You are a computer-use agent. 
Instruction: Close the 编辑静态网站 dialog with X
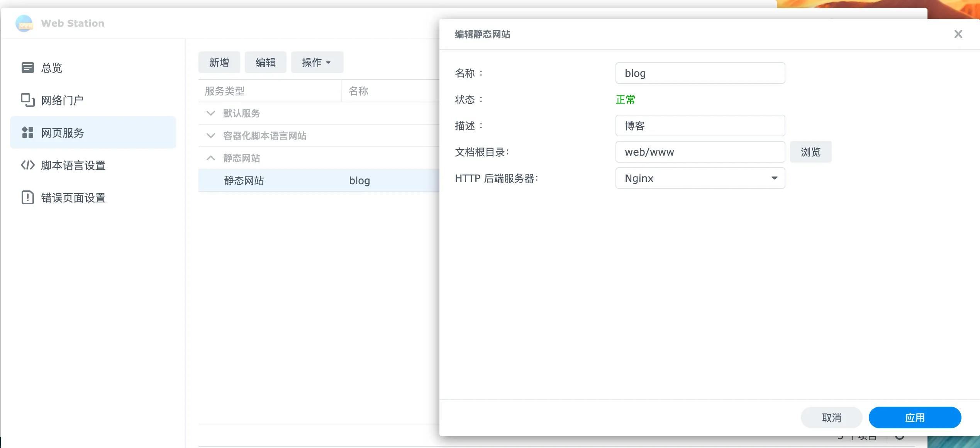coord(958,34)
